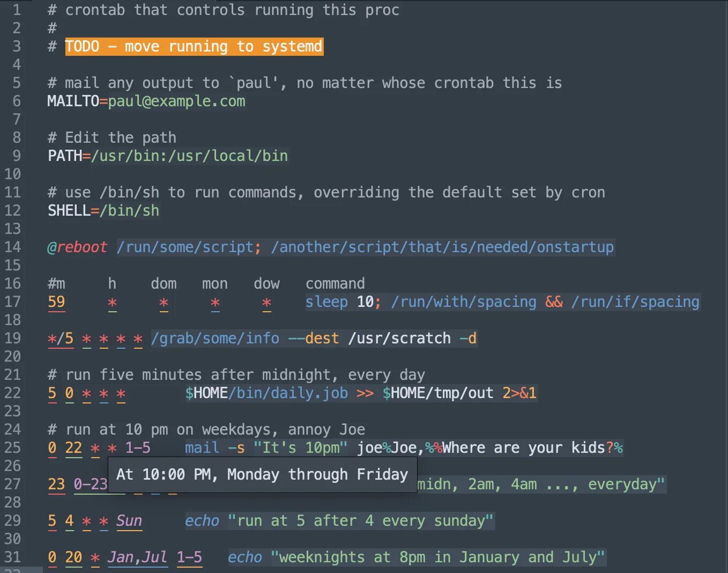Viewport: 728px width, 573px height.
Task: Click the minute value 23 on line 27
Action: pos(56,484)
